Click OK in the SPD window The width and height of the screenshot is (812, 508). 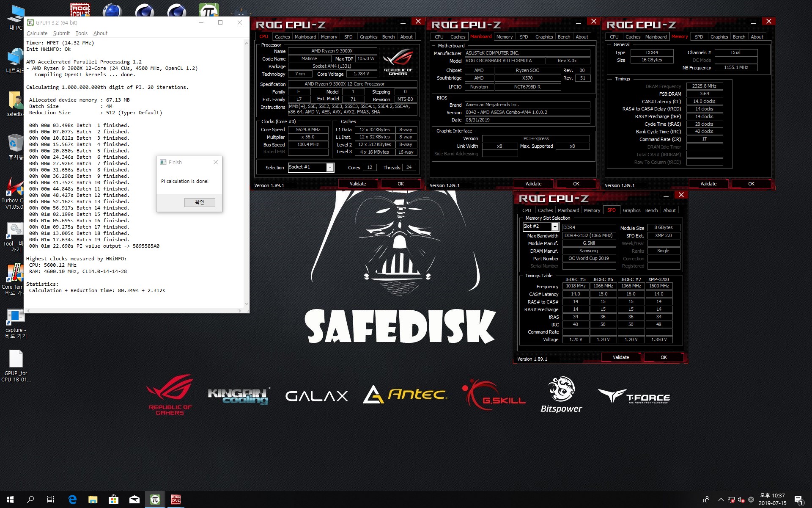pyautogui.click(x=664, y=357)
